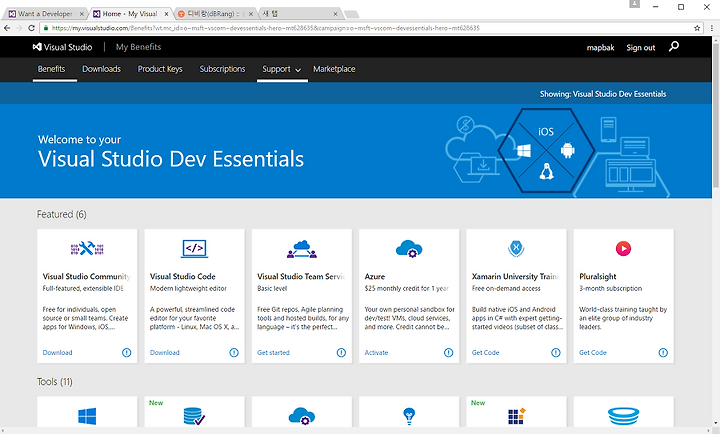Click Get started on Team Services card

[273, 353]
